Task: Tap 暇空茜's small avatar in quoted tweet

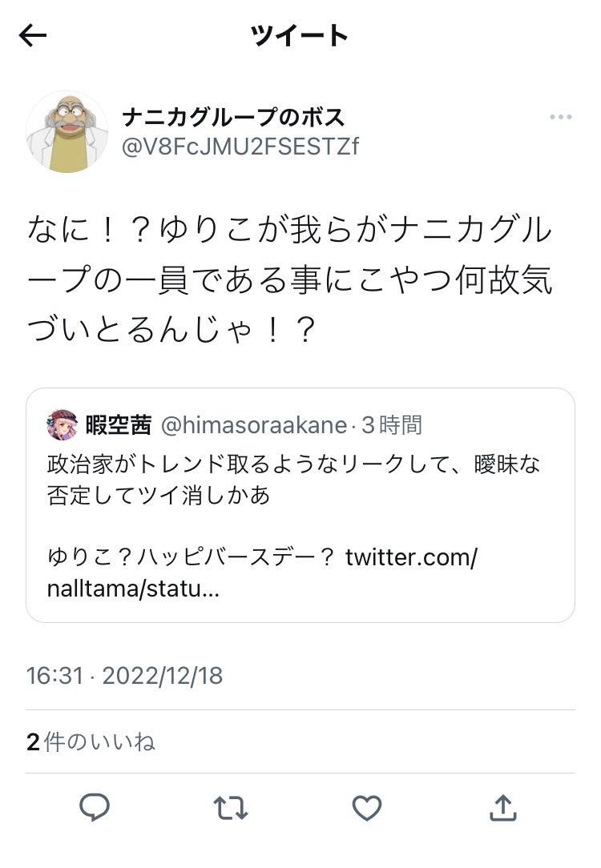Action: (x=62, y=425)
